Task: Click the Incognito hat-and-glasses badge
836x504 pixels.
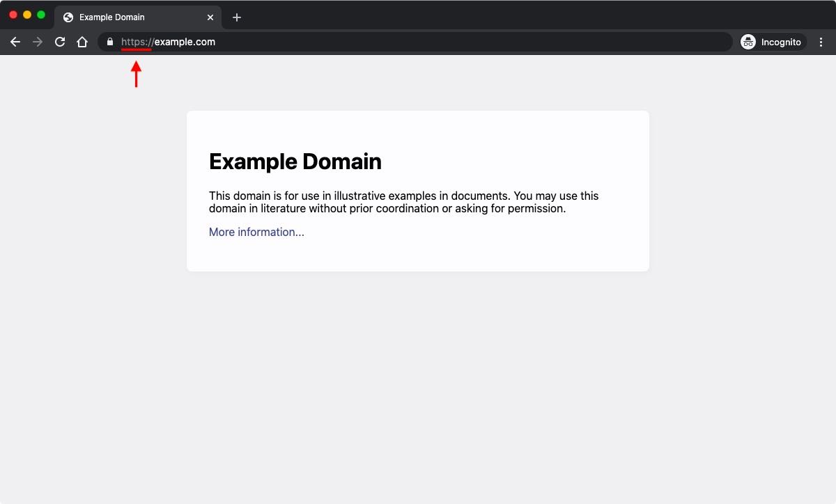Action: point(748,42)
